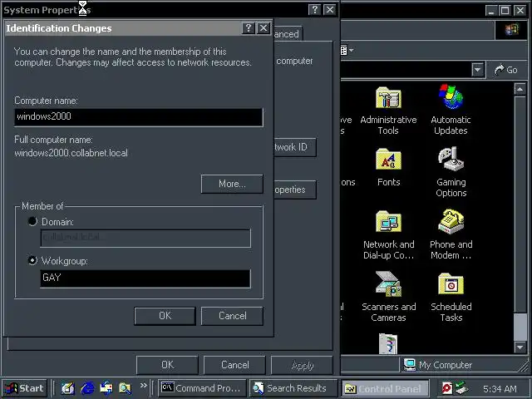Image resolution: width=532 pixels, height=399 pixels.
Task: Click the Go button in Control Panel
Action: (x=506, y=70)
